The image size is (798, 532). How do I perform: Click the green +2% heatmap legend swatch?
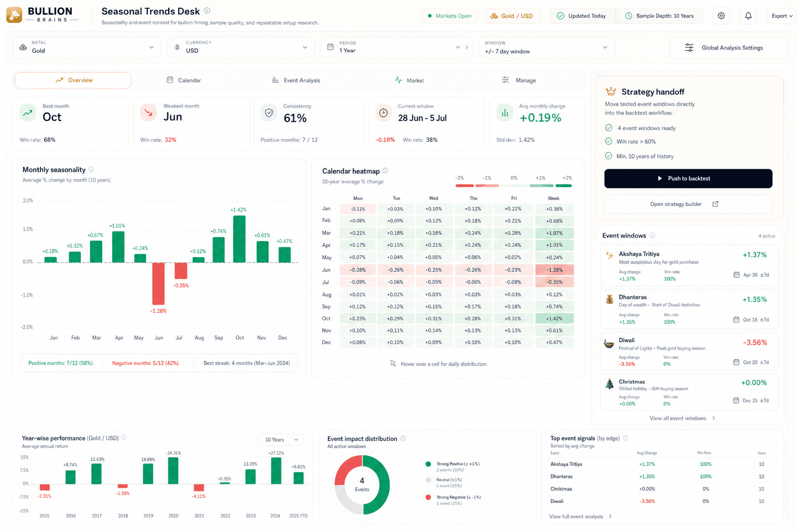(x=564, y=185)
